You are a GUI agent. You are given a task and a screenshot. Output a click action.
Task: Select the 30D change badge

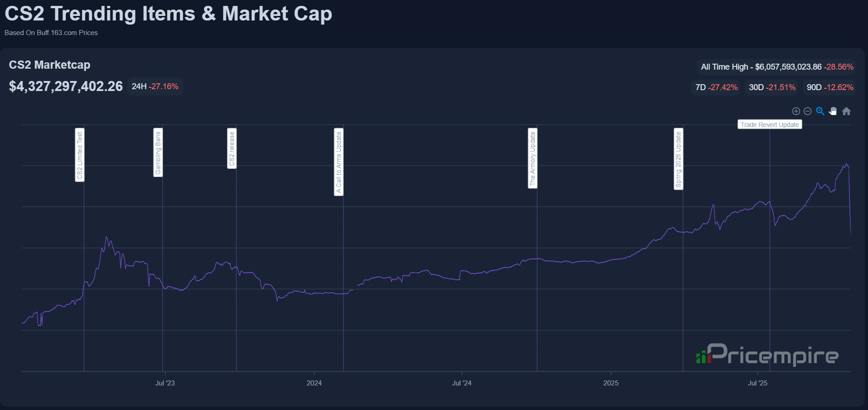tap(772, 87)
